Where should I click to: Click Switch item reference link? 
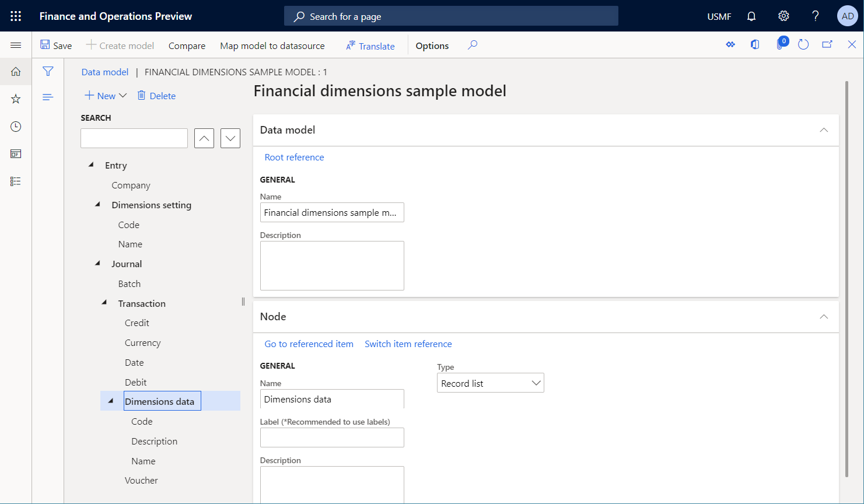(408, 344)
